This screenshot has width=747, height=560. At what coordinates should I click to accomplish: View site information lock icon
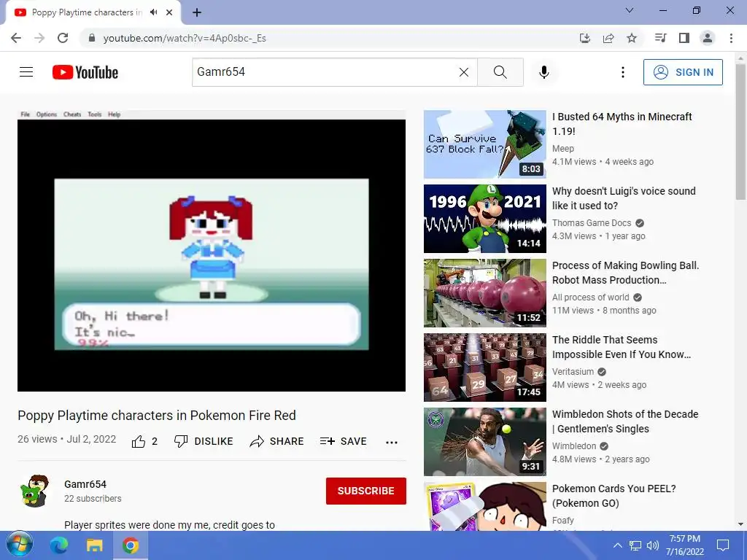click(x=92, y=38)
